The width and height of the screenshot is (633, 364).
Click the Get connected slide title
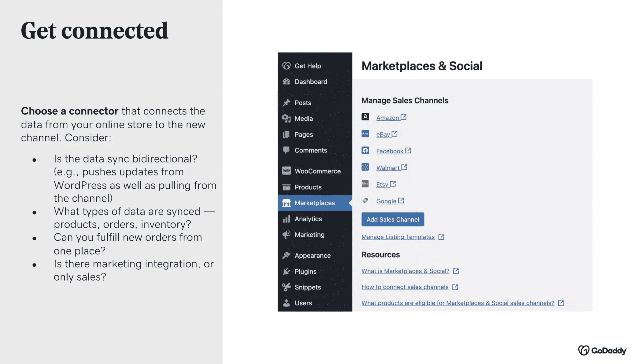(x=94, y=30)
